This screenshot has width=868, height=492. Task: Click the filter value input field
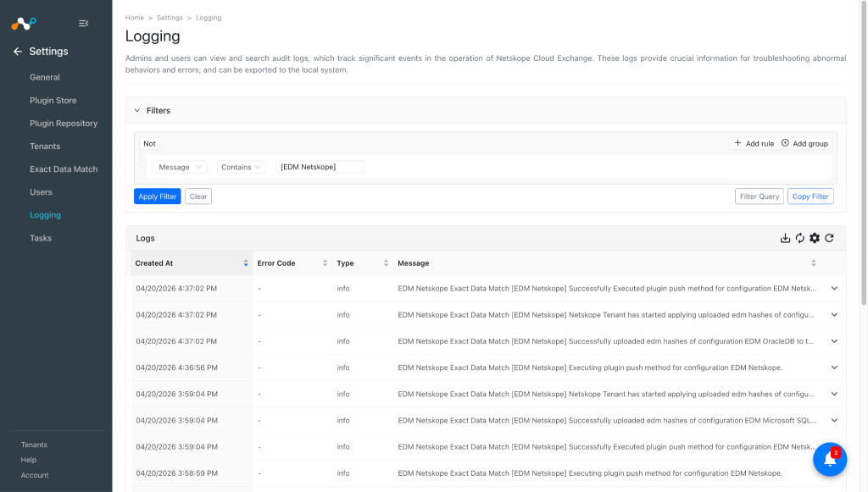(320, 167)
